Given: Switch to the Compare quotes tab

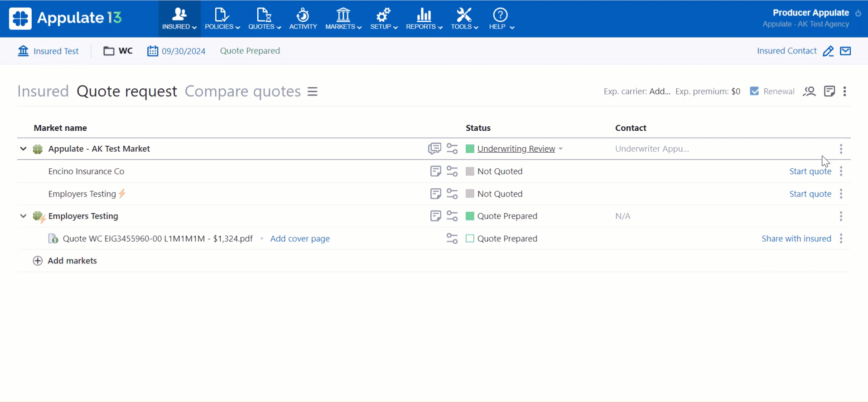Looking at the screenshot, I should click(243, 91).
